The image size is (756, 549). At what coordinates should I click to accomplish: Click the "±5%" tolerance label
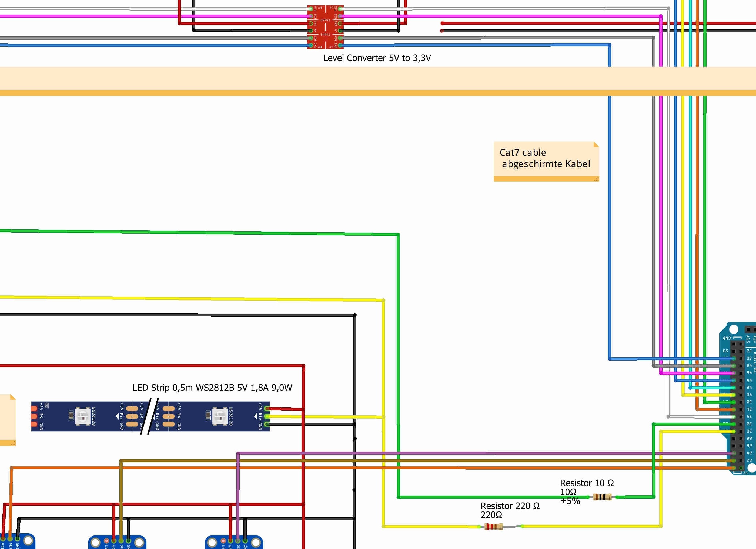(x=570, y=501)
